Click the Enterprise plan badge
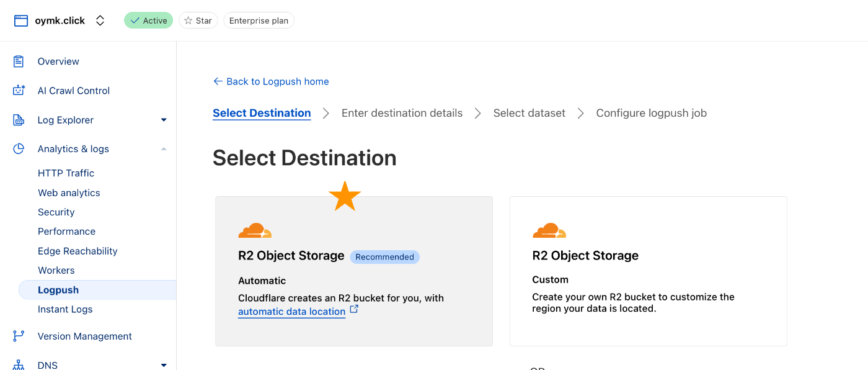The image size is (868, 370). [259, 20]
